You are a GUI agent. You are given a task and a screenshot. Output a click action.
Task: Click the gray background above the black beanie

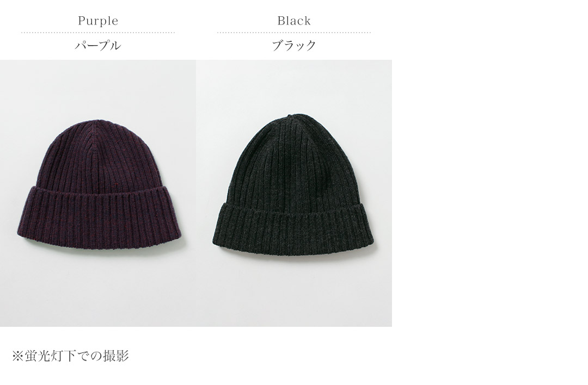pyautogui.click(x=294, y=85)
